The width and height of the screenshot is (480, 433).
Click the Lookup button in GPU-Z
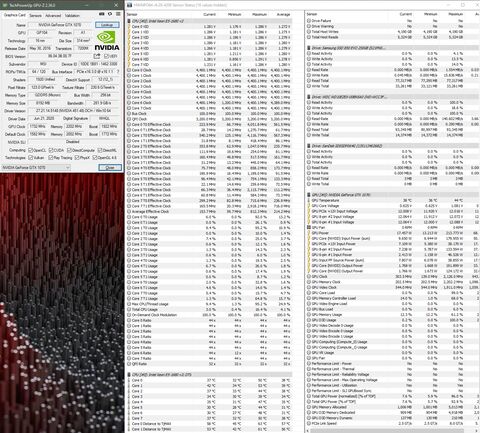(x=107, y=25)
